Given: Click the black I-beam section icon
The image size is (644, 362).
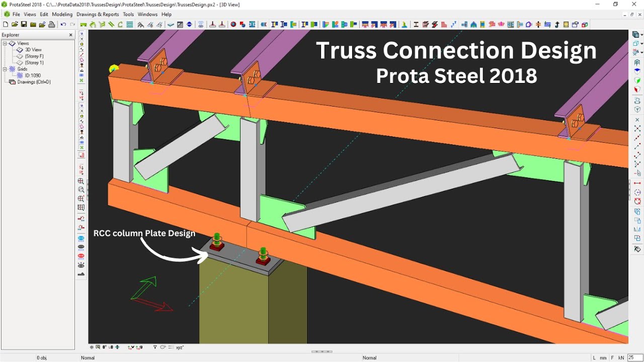Looking at the screenshot, I should click(416, 25).
